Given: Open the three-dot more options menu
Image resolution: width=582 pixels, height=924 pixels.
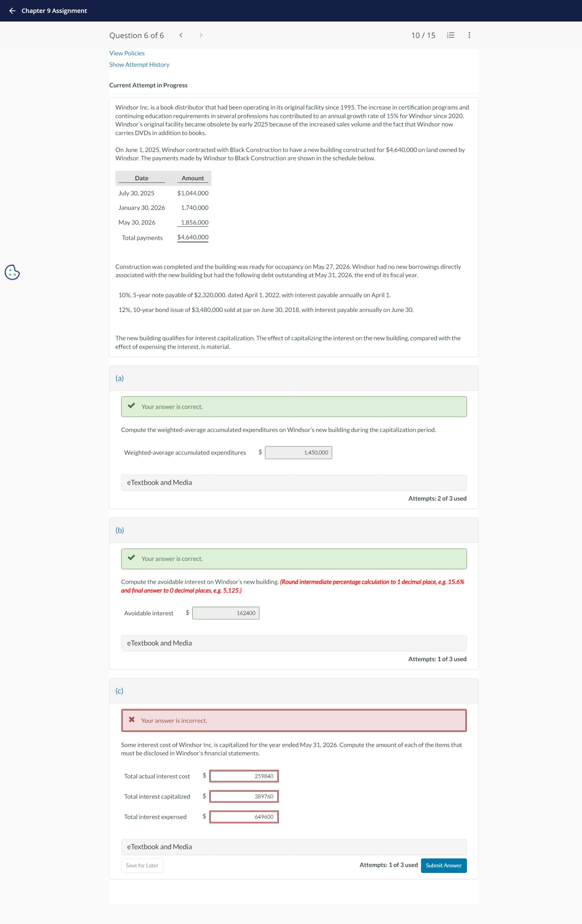Looking at the screenshot, I should pyautogui.click(x=469, y=35).
